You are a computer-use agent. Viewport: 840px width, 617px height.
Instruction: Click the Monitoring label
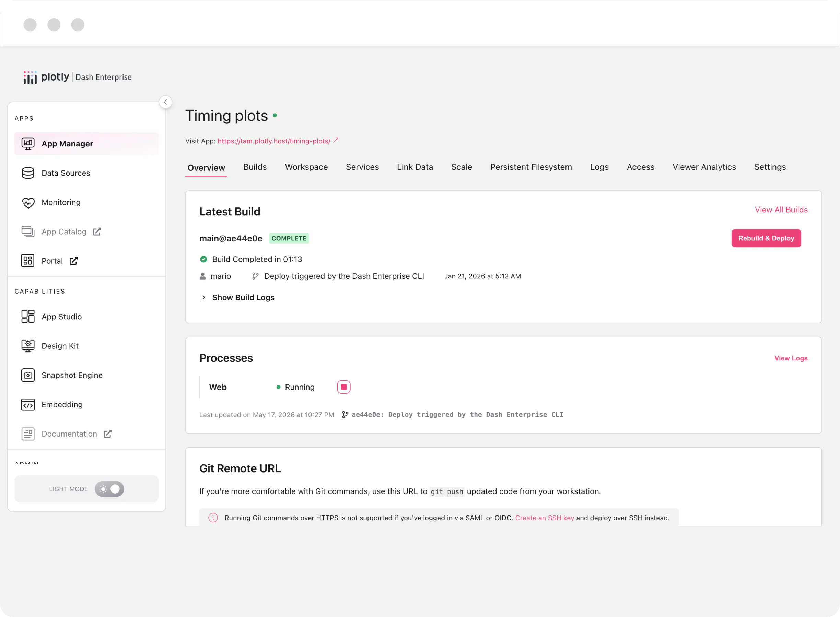[61, 202]
